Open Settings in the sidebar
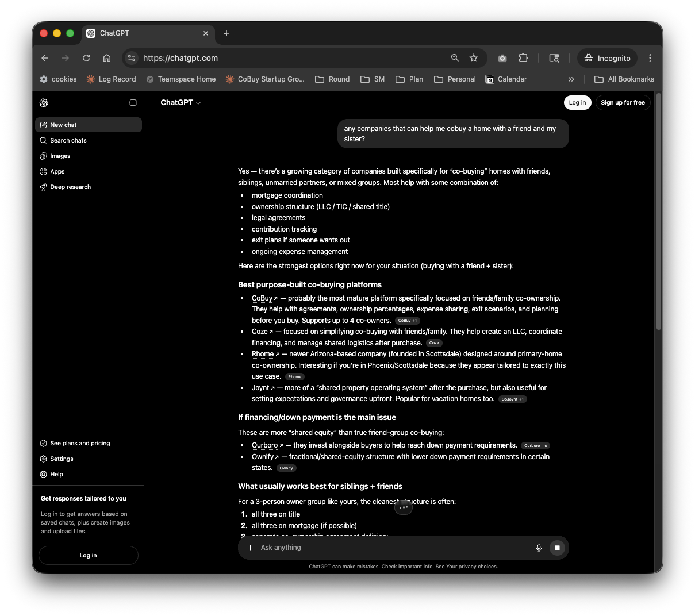 click(x=89, y=459)
